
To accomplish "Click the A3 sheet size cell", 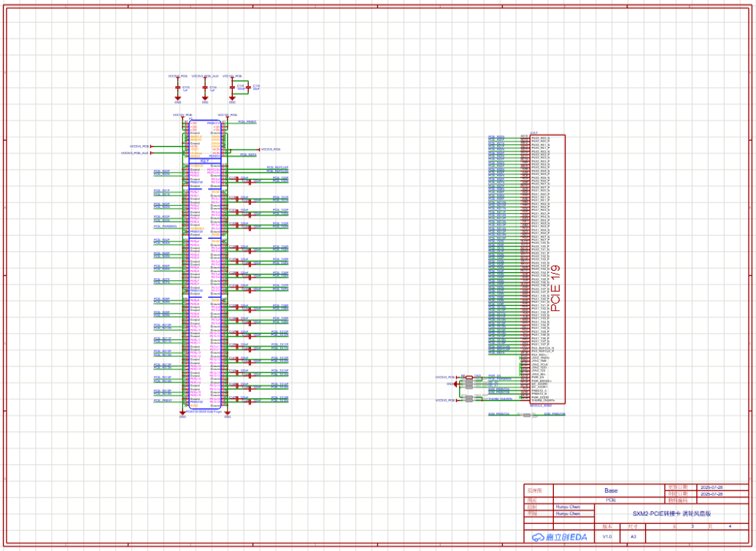I will (633, 536).
